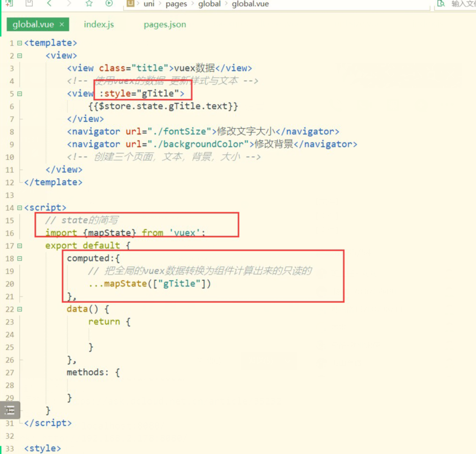Collapse the data() block on line 22
The height and width of the screenshot is (454, 476).
pyautogui.click(x=20, y=309)
